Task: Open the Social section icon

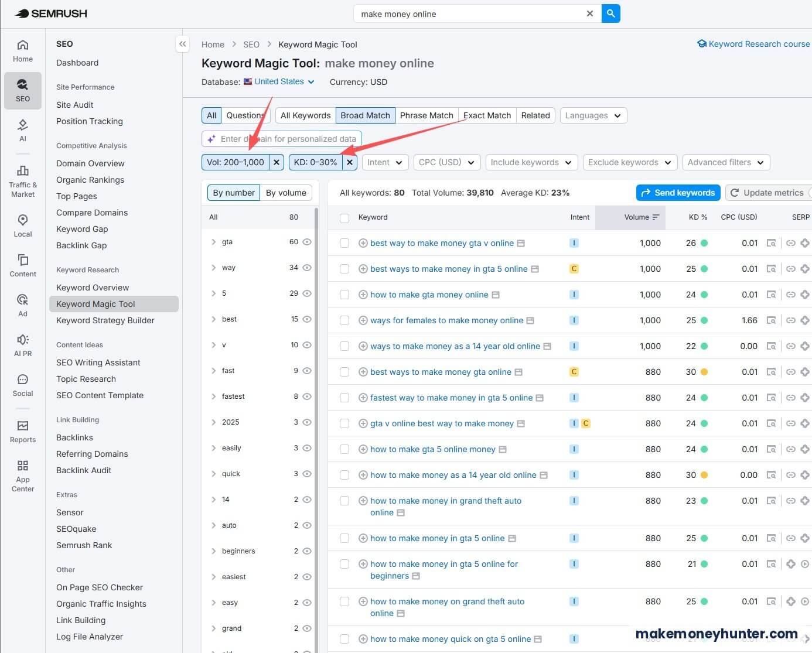Action: tap(22, 380)
